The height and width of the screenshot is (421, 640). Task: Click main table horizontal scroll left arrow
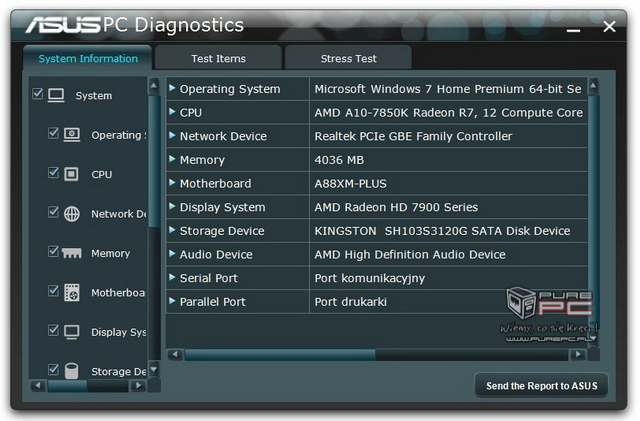point(175,354)
